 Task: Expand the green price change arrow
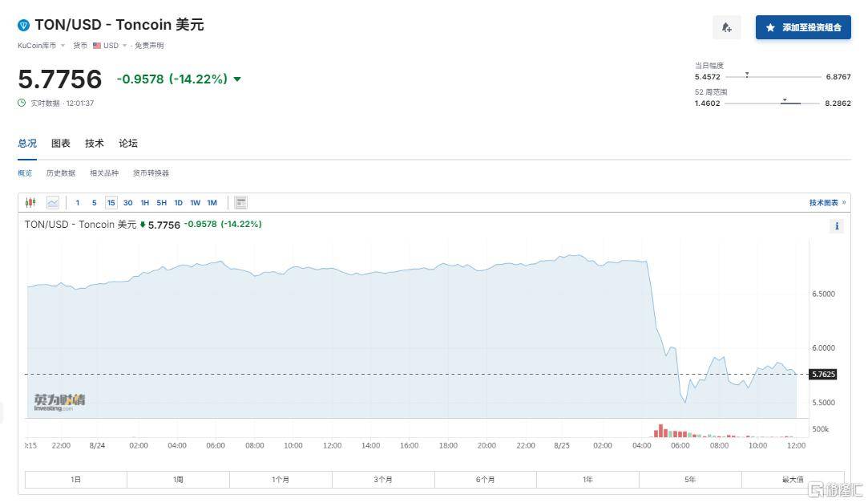(x=237, y=79)
